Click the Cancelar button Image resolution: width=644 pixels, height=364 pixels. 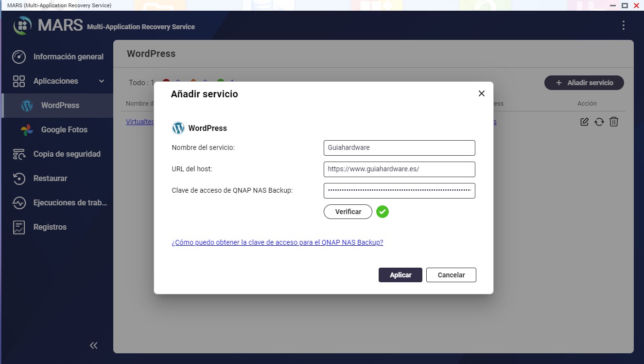(x=451, y=275)
